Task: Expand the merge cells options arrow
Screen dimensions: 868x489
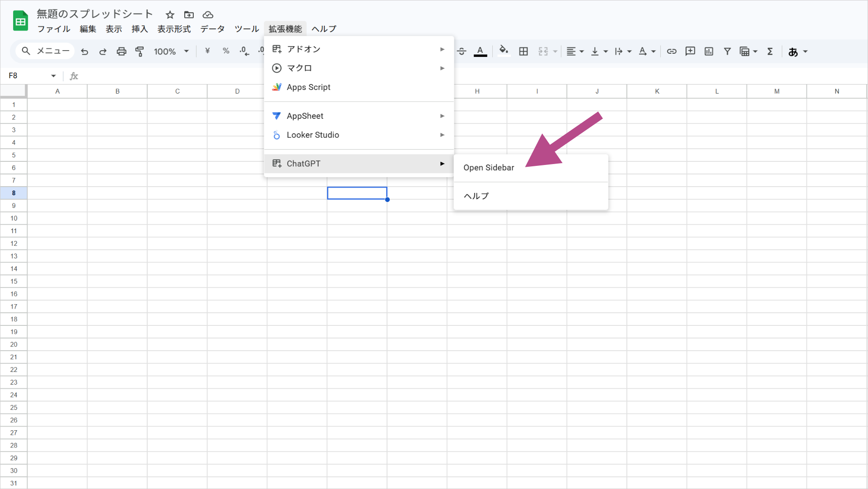Action: pos(555,52)
